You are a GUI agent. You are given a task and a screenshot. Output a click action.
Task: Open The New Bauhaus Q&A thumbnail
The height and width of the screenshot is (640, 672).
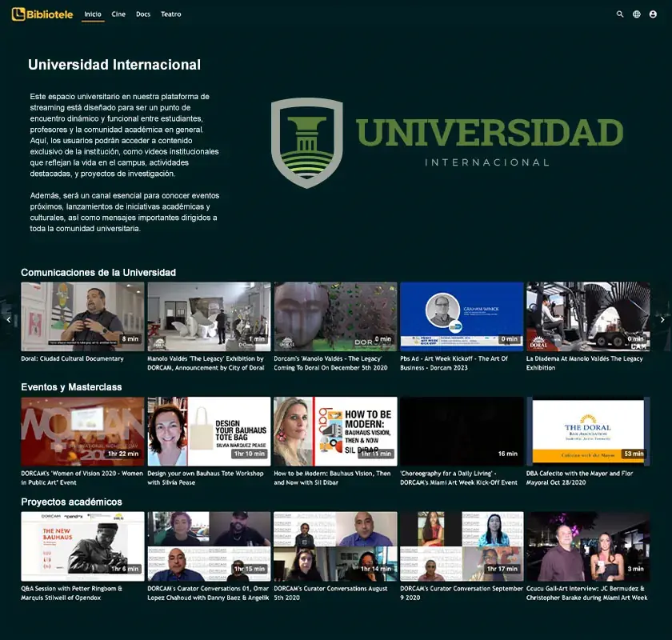pos(82,546)
